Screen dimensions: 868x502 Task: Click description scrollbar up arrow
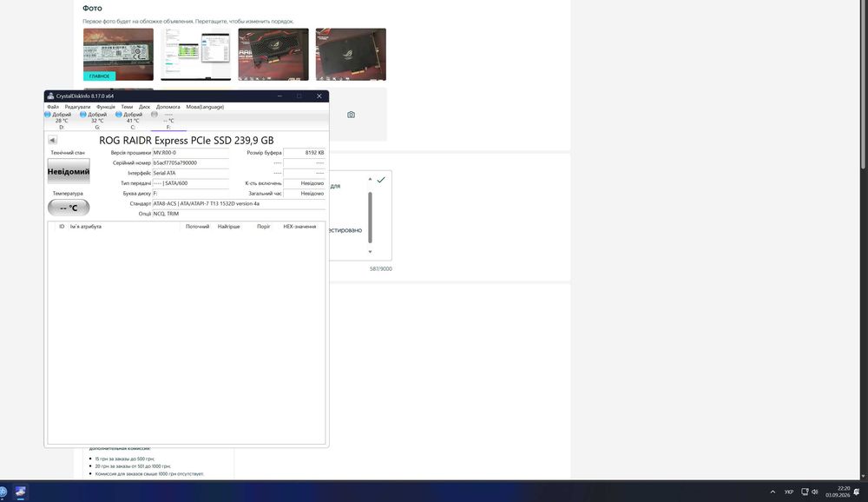point(370,180)
